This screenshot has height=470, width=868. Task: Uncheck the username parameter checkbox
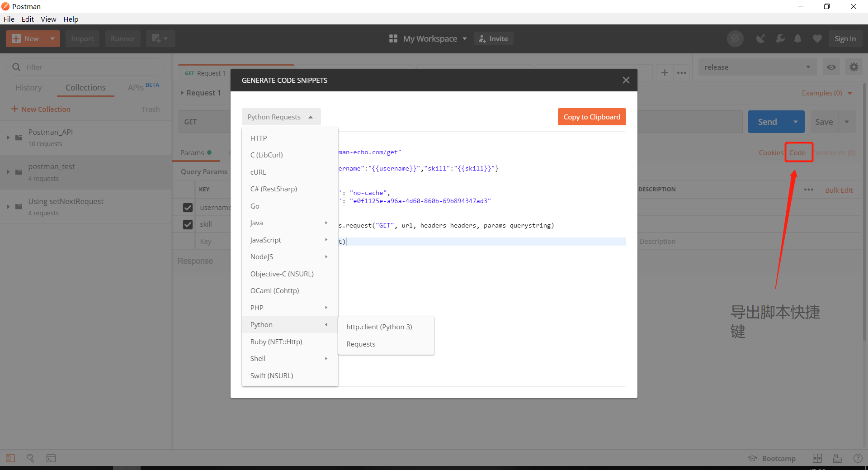tap(188, 207)
